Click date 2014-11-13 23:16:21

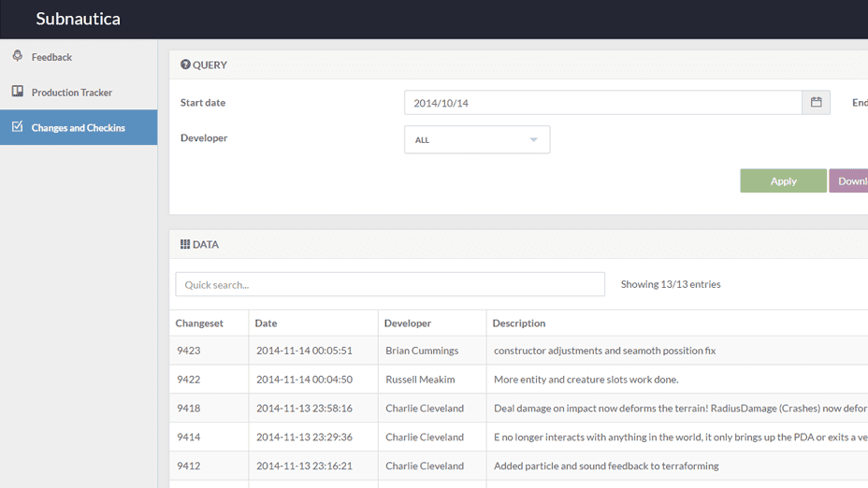tap(305, 466)
